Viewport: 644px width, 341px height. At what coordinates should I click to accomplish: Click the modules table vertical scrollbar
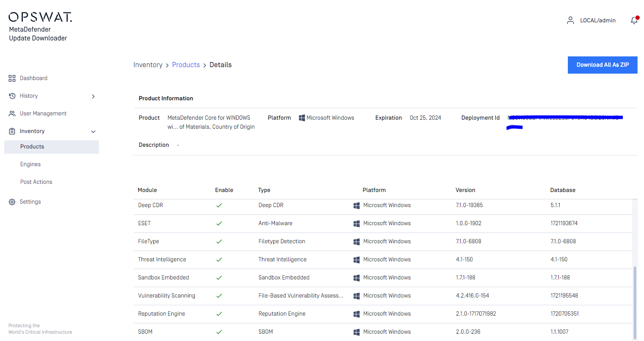coord(634,302)
